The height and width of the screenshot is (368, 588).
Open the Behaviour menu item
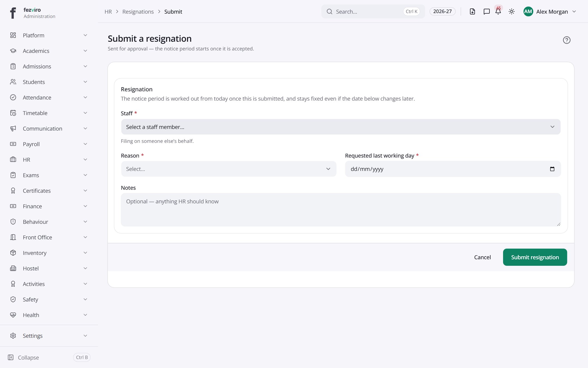click(49, 222)
